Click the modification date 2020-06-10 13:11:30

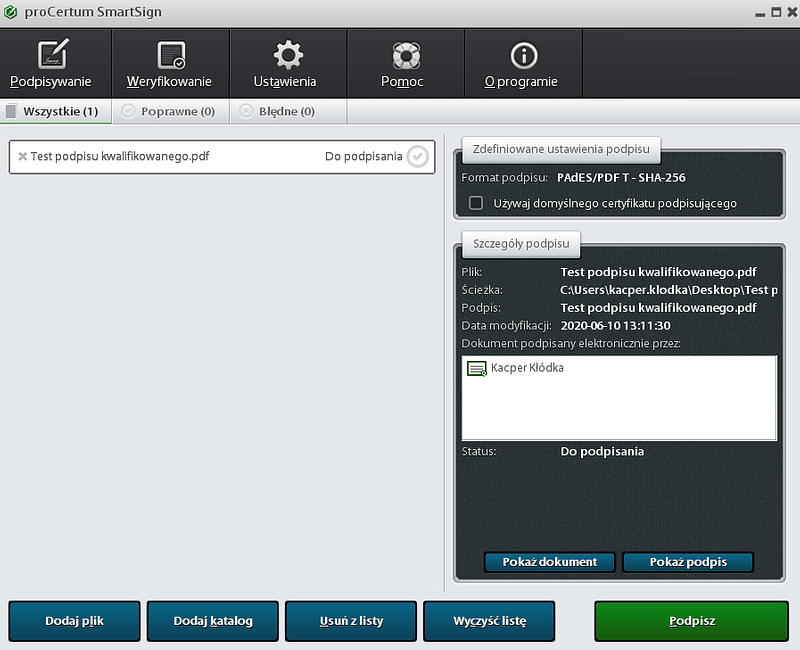[615, 326]
